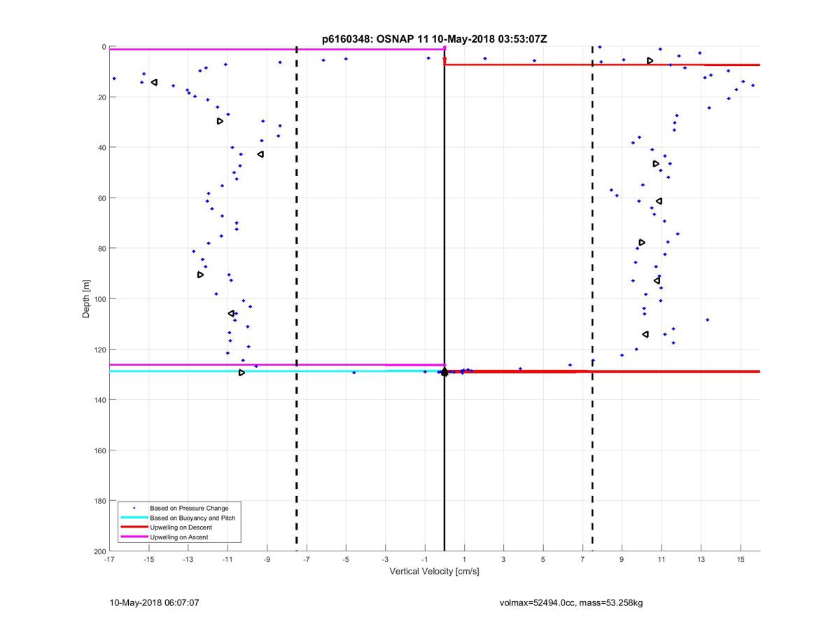The image size is (840, 620).
Task: Click velocity tick label 11
Action: [661, 560]
